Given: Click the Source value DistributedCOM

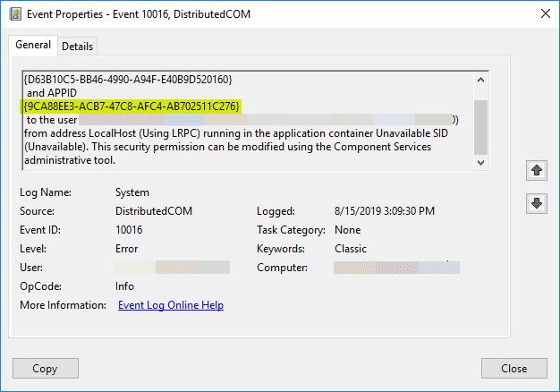Looking at the screenshot, I should [x=154, y=211].
